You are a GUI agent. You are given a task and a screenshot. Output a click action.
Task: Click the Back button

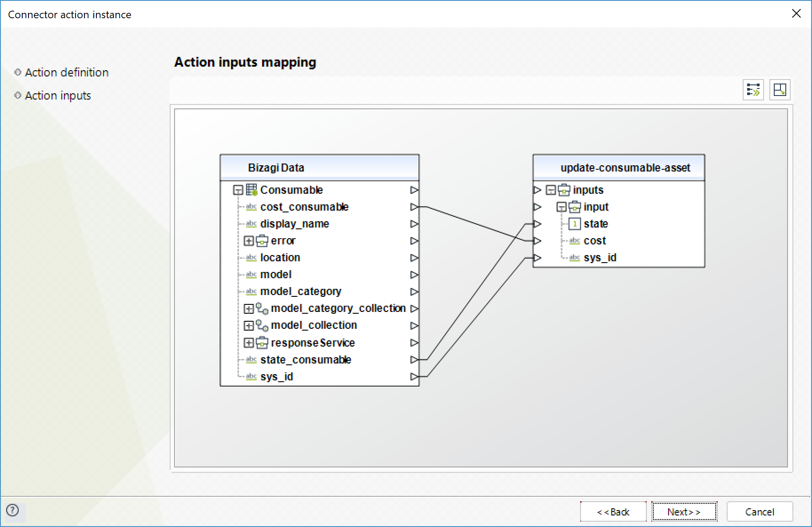613,512
